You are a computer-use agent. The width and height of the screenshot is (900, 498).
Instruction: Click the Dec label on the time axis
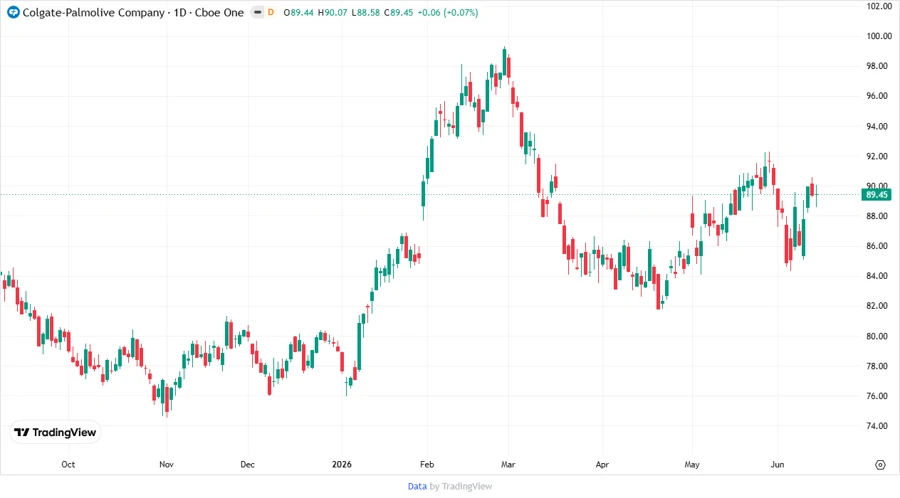tap(247, 464)
